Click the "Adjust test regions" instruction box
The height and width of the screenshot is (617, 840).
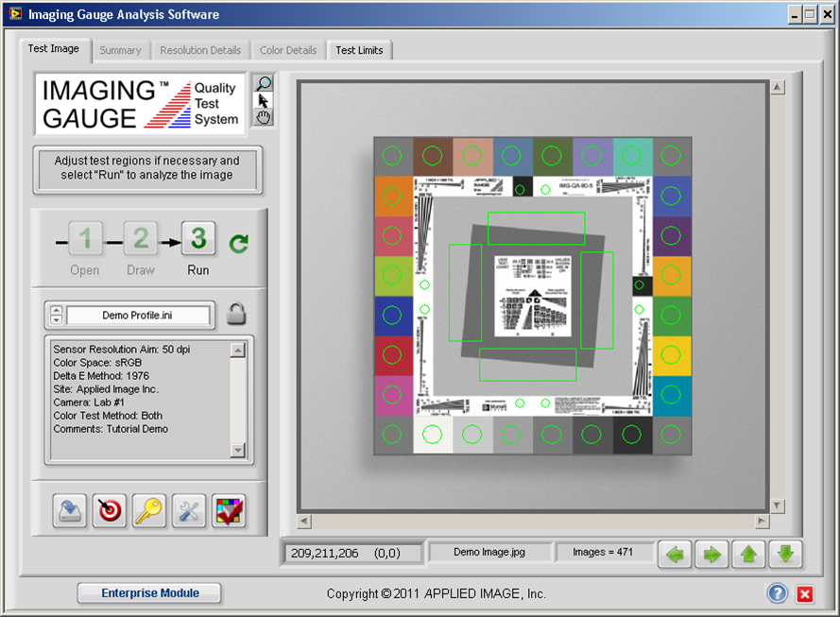click(147, 168)
